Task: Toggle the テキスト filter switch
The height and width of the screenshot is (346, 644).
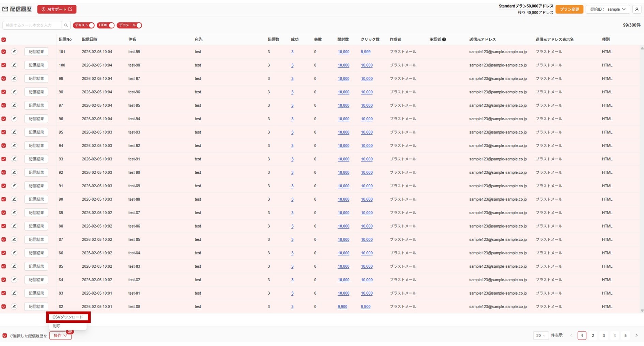Action: [83, 25]
